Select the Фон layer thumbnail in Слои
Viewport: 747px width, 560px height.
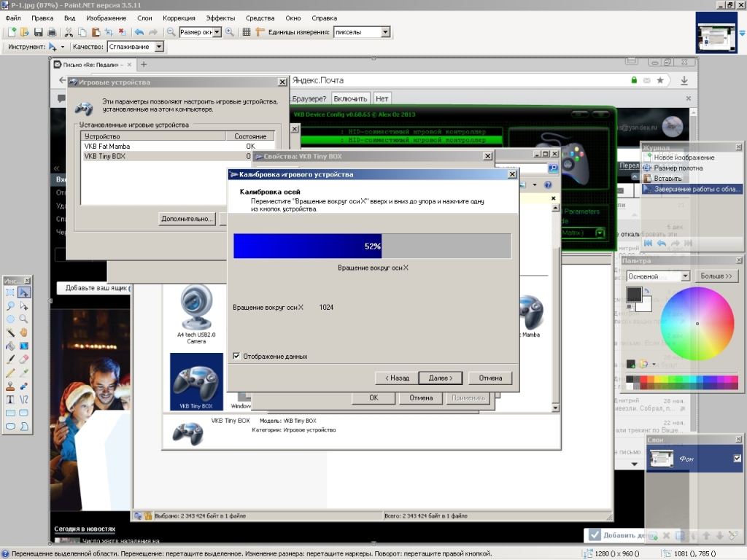[662, 458]
